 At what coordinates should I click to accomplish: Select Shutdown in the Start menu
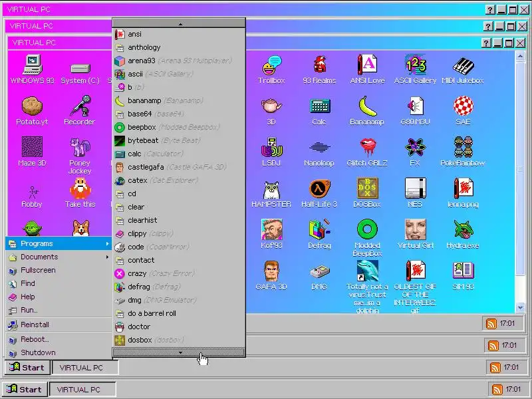coord(59,352)
